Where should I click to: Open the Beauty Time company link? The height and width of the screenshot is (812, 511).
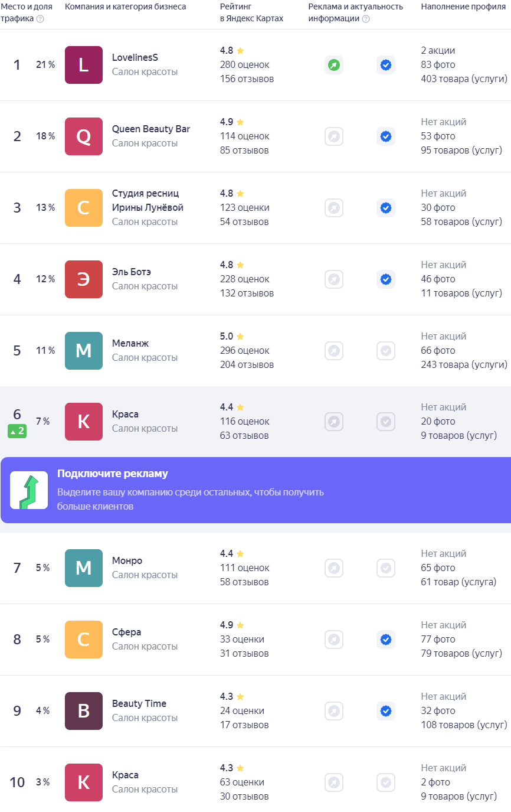point(139,703)
